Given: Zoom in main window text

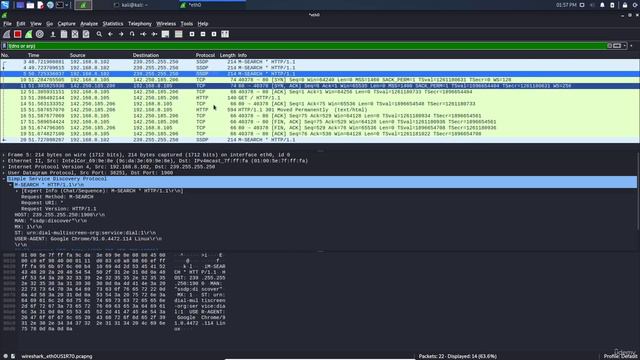Looking at the screenshot, I should tap(192, 34).
